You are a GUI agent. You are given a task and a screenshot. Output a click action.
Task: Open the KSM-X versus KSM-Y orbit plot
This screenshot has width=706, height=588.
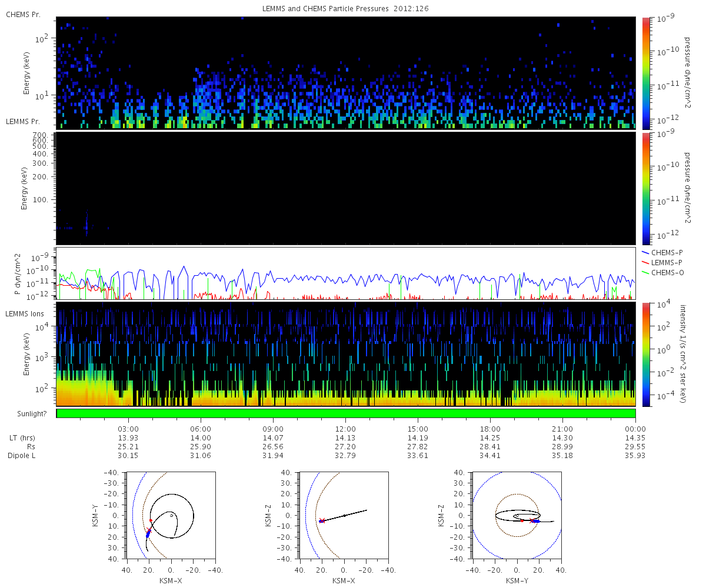[x=171, y=515]
